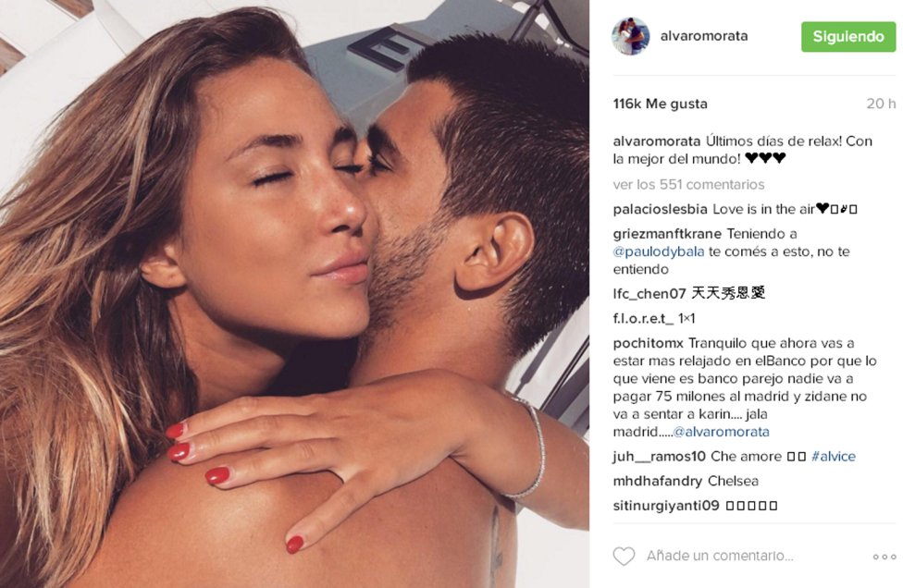The height and width of the screenshot is (588, 903).
Task: Open the sitinurgiyanti09 commenter profile
Action: pyautogui.click(x=666, y=506)
